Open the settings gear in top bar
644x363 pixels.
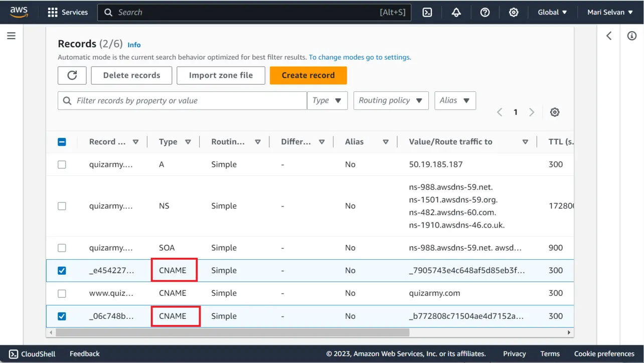click(514, 12)
